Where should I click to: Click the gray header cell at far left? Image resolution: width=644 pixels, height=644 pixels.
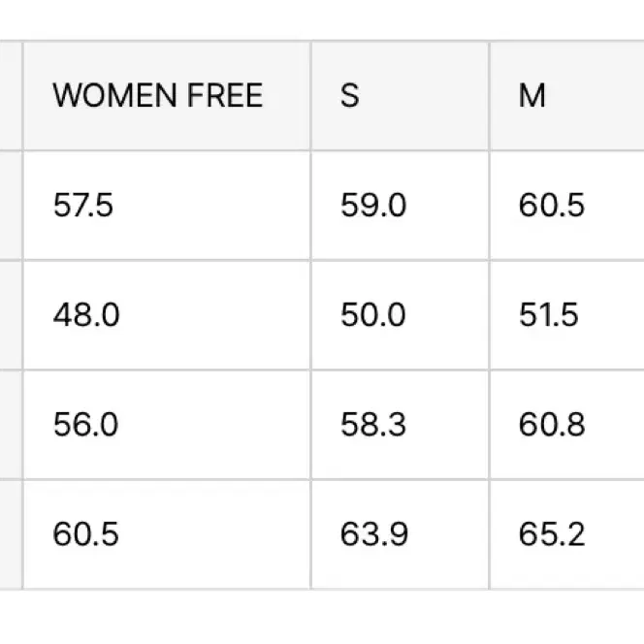coord(11,96)
